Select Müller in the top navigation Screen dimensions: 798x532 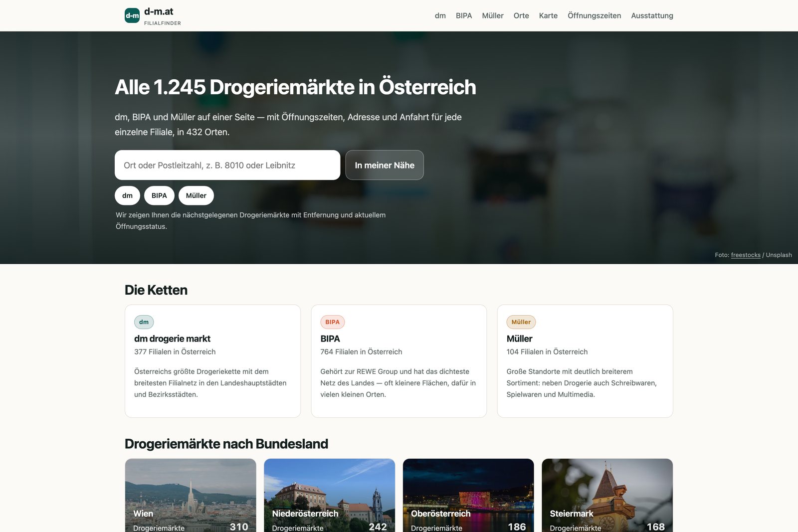click(493, 15)
